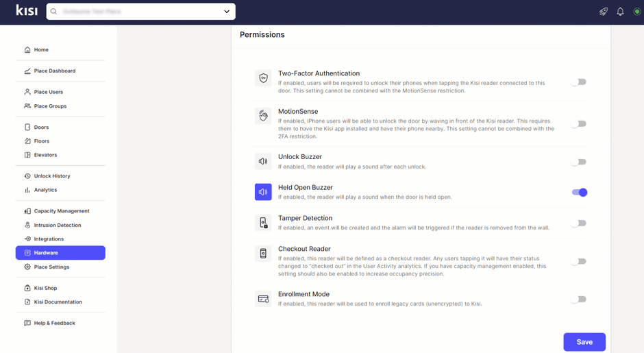Click the place search input field
The height and width of the screenshot is (353, 644).
click(140, 12)
